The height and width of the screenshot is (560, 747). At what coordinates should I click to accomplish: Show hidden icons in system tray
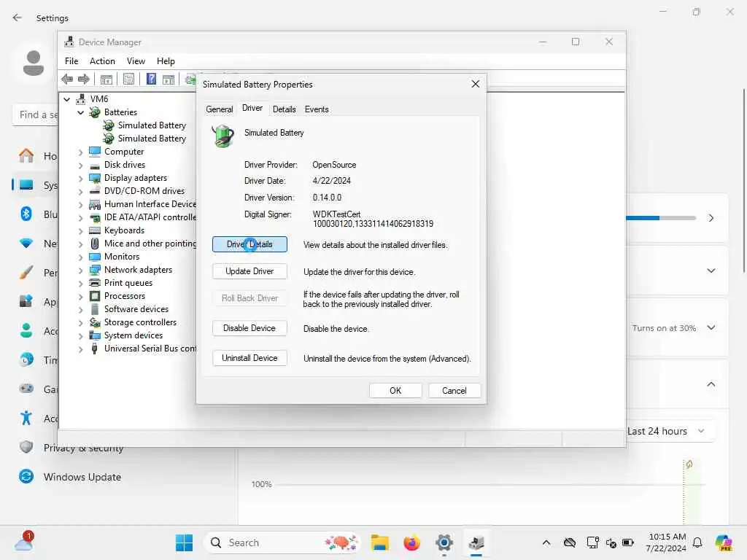546,542
